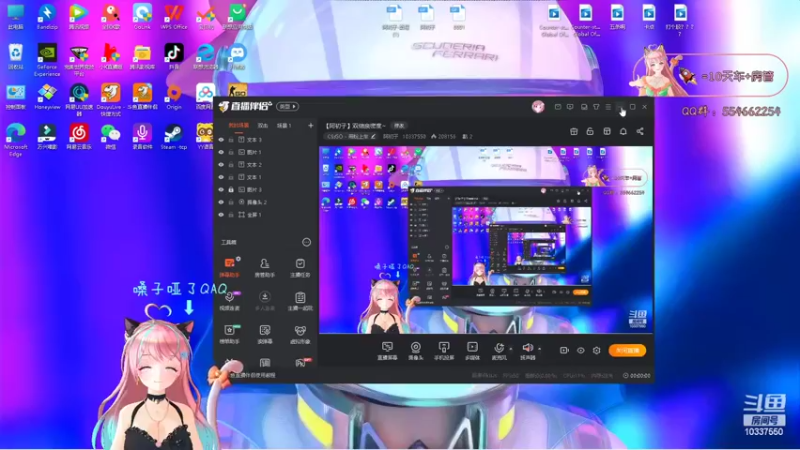Viewport: 800px width, 450px height.
Task: Toggle the preview eye icon in bottom bar
Action: coord(581,351)
